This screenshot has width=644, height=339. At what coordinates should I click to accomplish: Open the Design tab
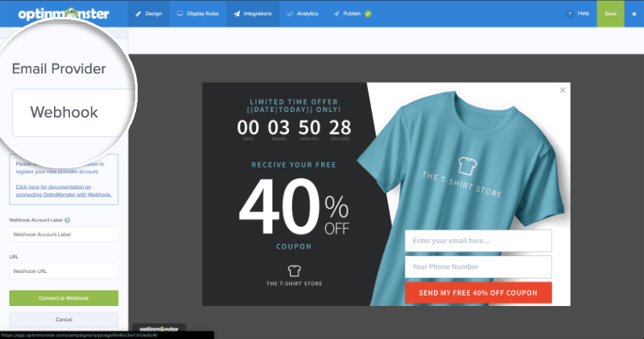coord(148,14)
